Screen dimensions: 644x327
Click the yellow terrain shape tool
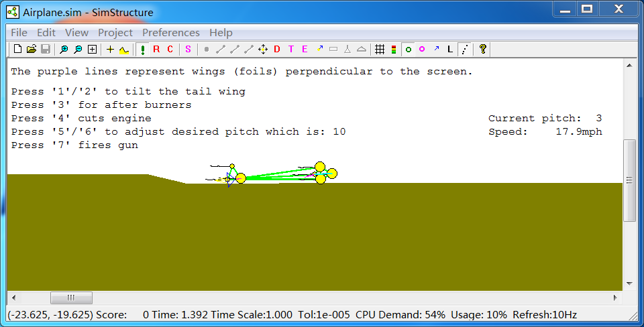click(123, 49)
